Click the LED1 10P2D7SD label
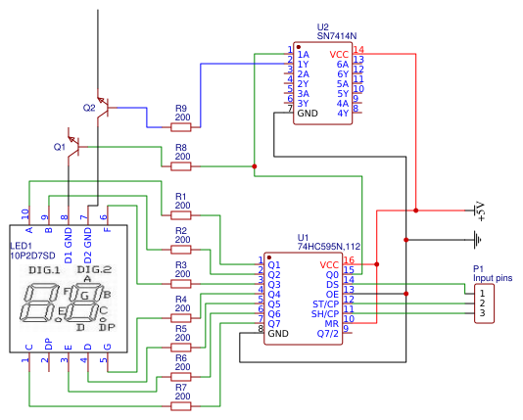This screenshot has width=523, height=420. 32,251
